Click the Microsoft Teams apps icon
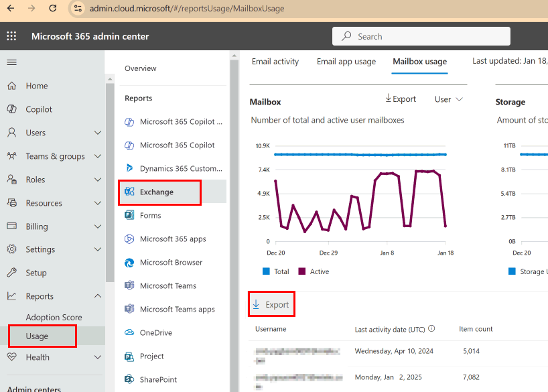Screen dimensions: 548x392 (x=129, y=309)
